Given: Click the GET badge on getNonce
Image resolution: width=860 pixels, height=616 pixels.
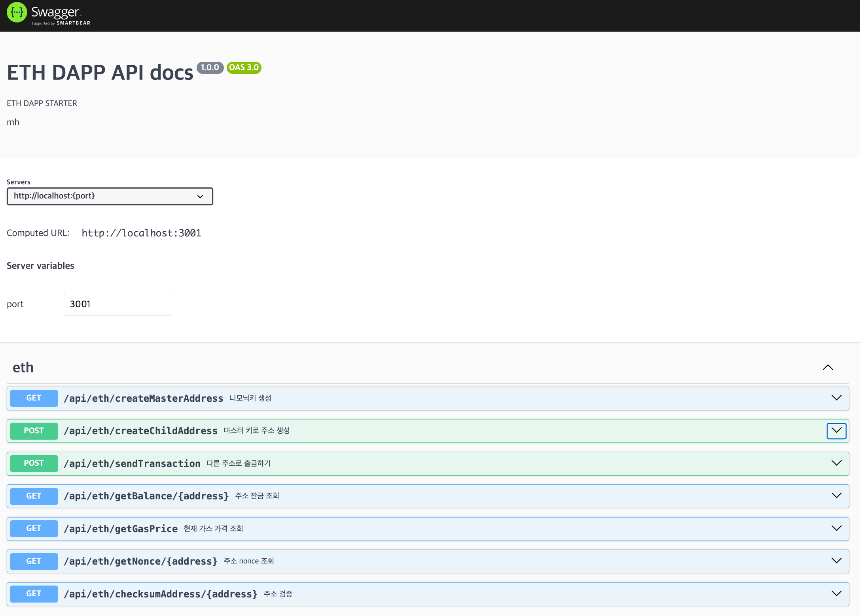Looking at the screenshot, I should [34, 561].
